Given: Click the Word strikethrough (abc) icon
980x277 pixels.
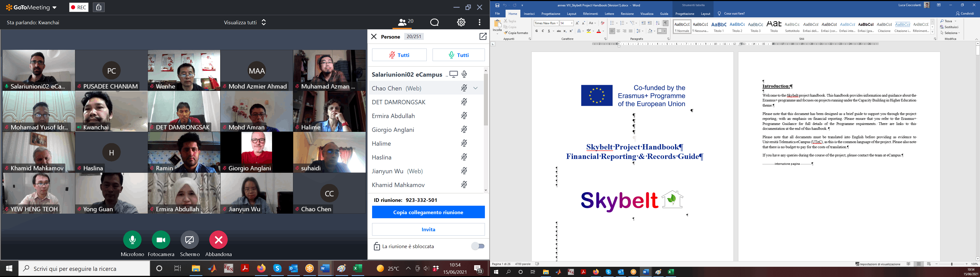Looking at the screenshot, I should [x=559, y=31].
